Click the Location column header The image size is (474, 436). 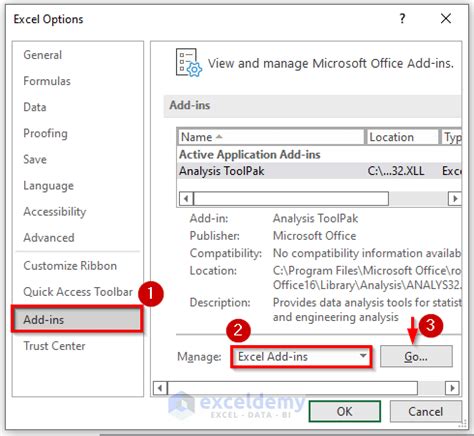(402, 137)
